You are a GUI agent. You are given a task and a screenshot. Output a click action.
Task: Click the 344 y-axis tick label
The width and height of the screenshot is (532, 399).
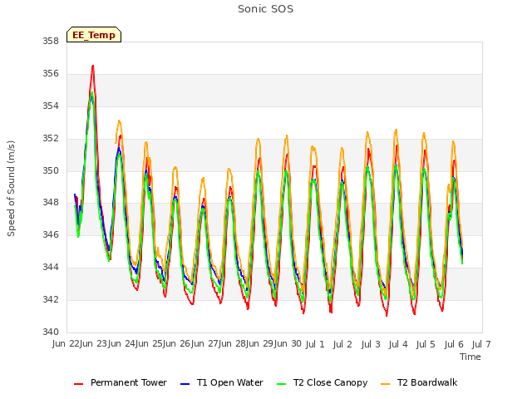point(51,268)
